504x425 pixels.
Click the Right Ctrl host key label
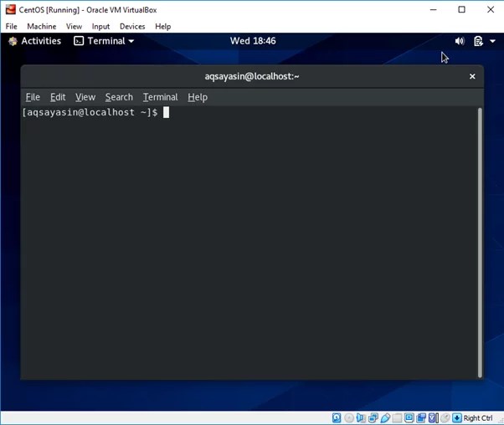click(x=478, y=418)
